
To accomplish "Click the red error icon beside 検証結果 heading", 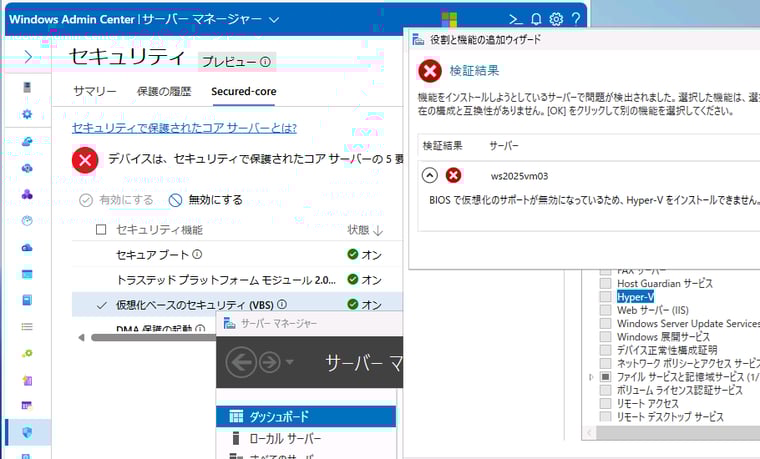I will pos(430,71).
